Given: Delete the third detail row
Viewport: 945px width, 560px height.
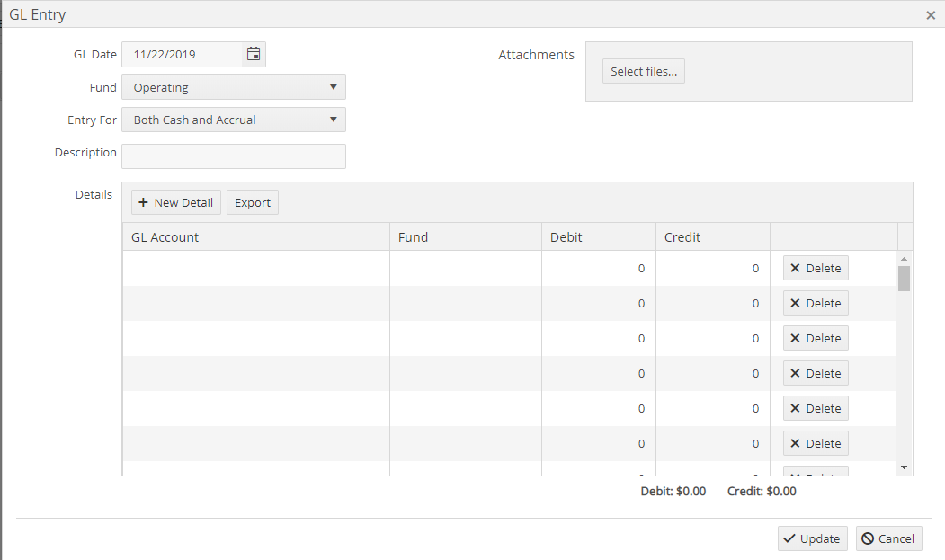Looking at the screenshot, I should tap(816, 338).
